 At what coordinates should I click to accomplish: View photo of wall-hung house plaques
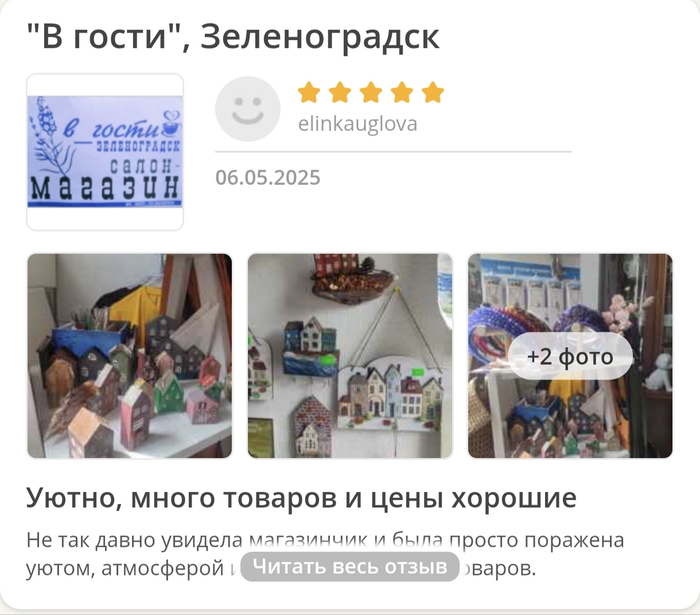coord(350,356)
